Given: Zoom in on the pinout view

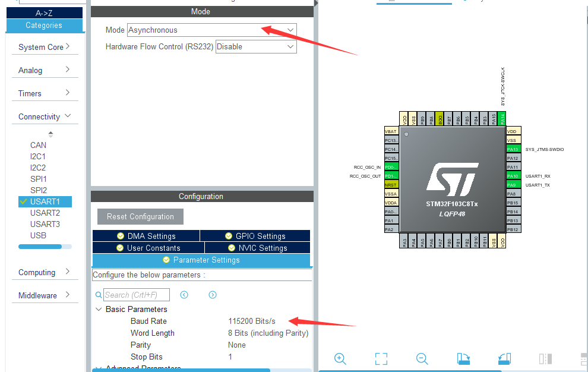Looking at the screenshot, I should click(x=340, y=358).
